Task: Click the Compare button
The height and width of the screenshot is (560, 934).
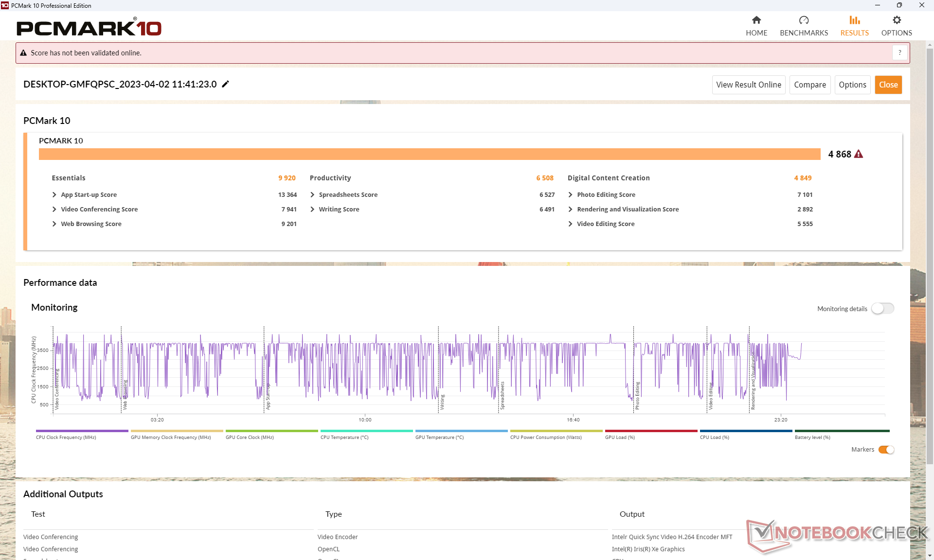Action: (x=809, y=85)
